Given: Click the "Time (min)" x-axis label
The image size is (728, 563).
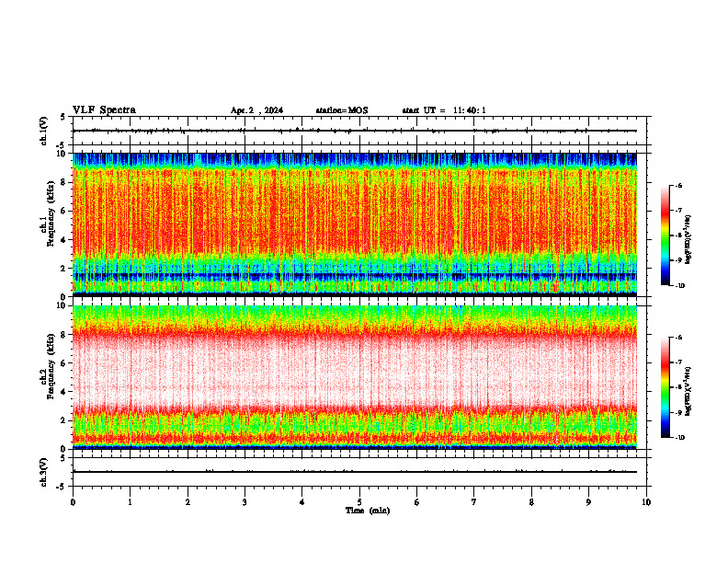Looking at the screenshot, I should 368,511.
